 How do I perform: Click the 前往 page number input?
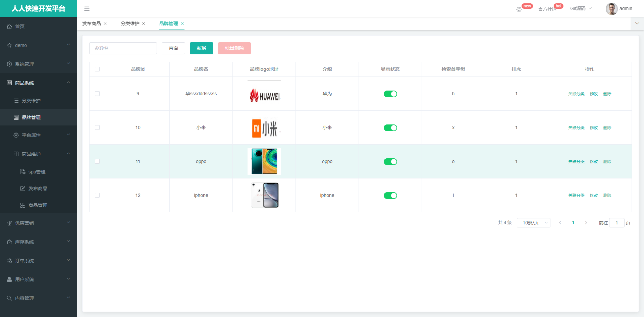pos(616,223)
